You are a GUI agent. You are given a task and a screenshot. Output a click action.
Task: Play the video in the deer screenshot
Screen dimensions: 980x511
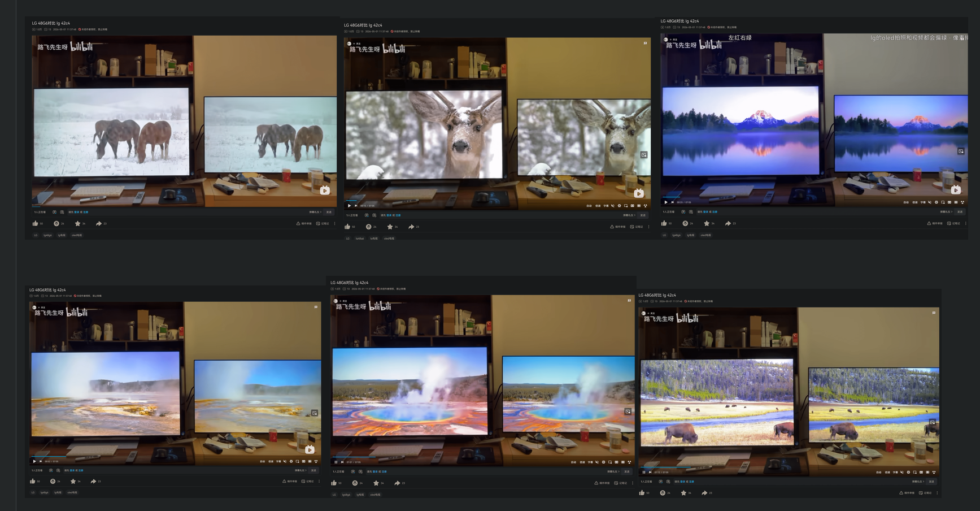tap(349, 206)
